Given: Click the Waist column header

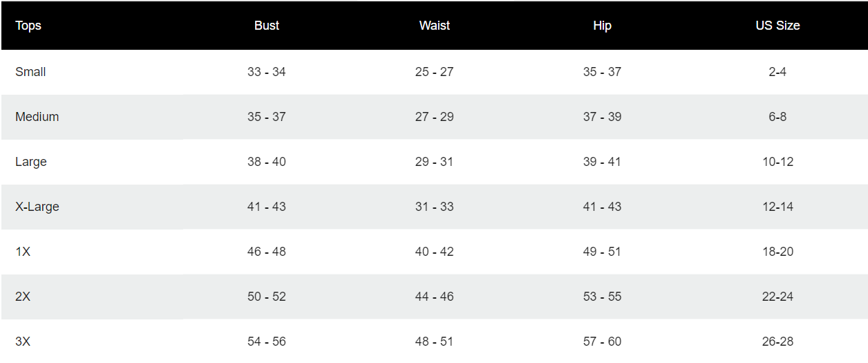Looking at the screenshot, I should point(435,26).
